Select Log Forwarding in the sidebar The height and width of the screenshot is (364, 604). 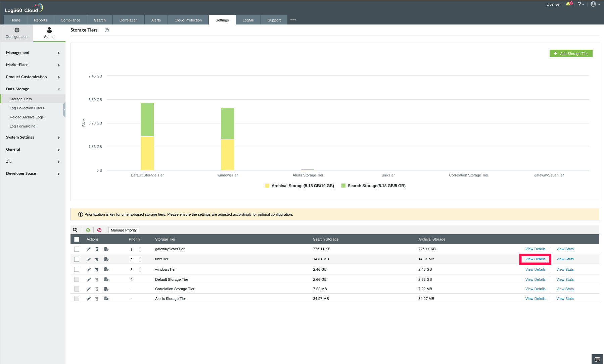22,126
